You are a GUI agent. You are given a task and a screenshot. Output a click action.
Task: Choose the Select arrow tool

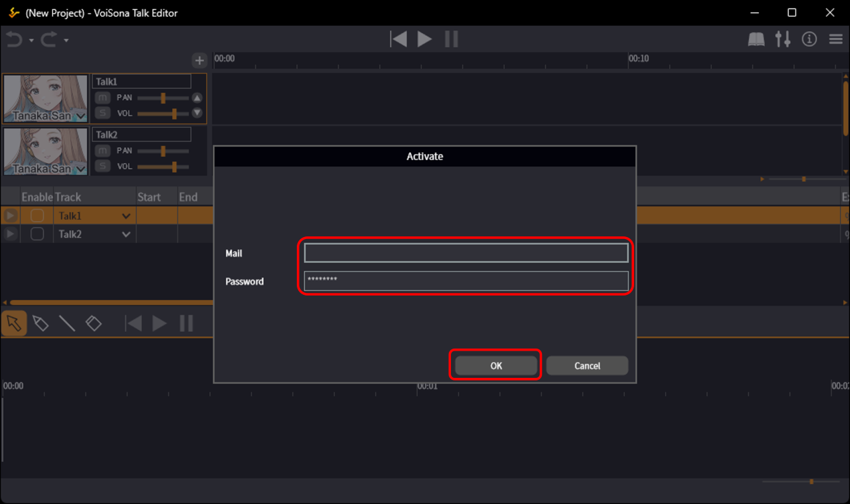point(14,323)
